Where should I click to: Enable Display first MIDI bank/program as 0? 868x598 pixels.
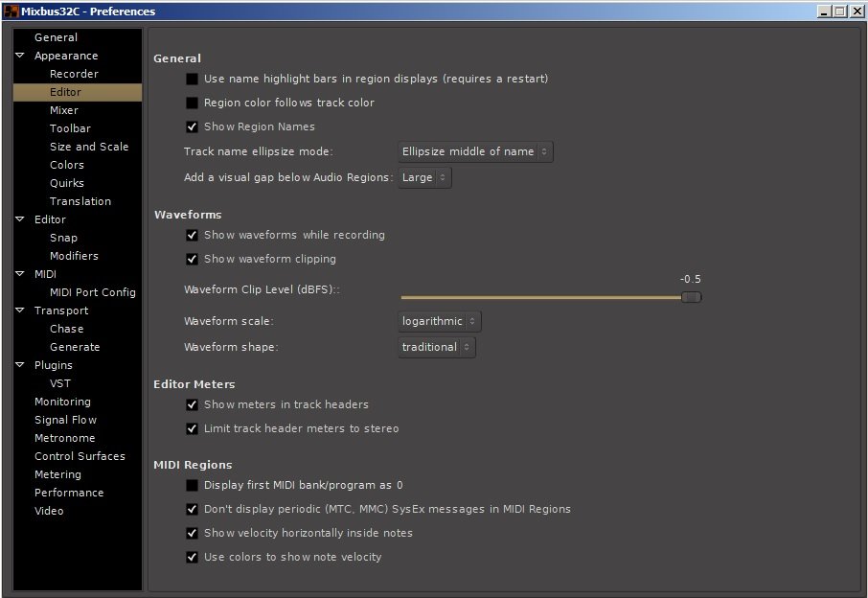pyautogui.click(x=192, y=486)
